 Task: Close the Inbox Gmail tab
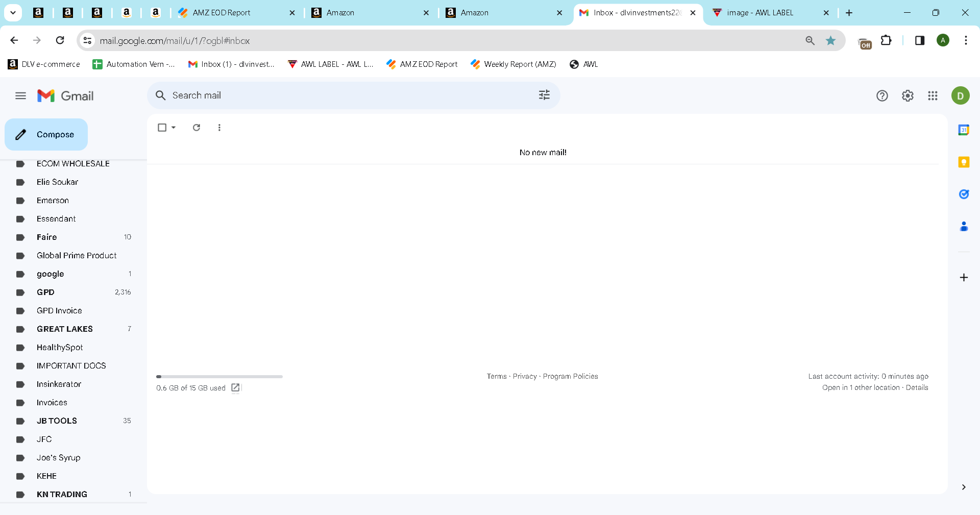pos(693,13)
